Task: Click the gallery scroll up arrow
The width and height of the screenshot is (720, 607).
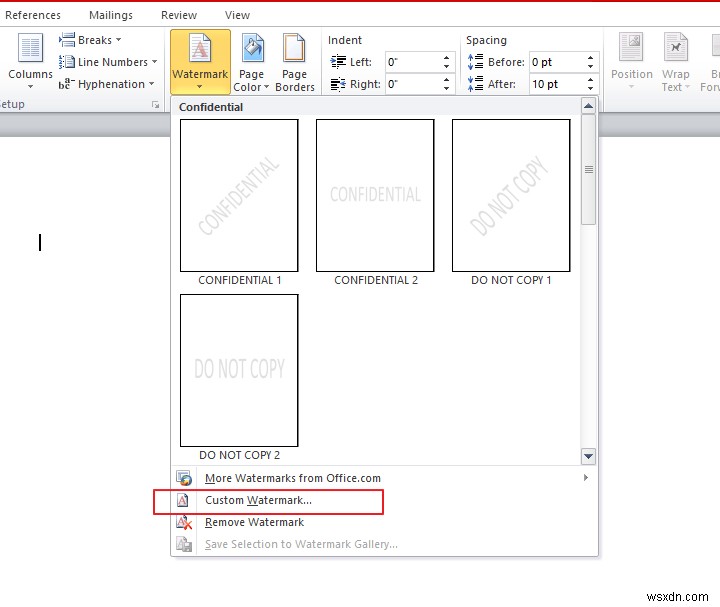Action: tap(588, 106)
